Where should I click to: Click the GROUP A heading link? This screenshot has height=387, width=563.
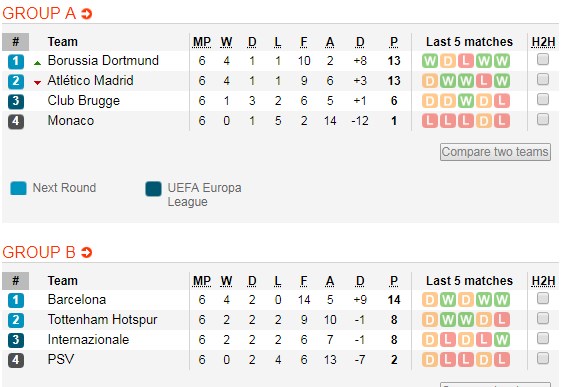click(x=39, y=14)
